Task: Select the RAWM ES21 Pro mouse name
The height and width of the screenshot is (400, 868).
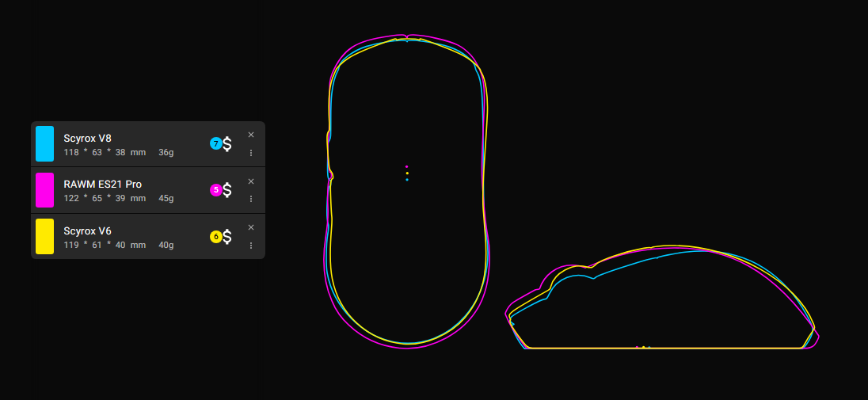Action: (x=102, y=185)
